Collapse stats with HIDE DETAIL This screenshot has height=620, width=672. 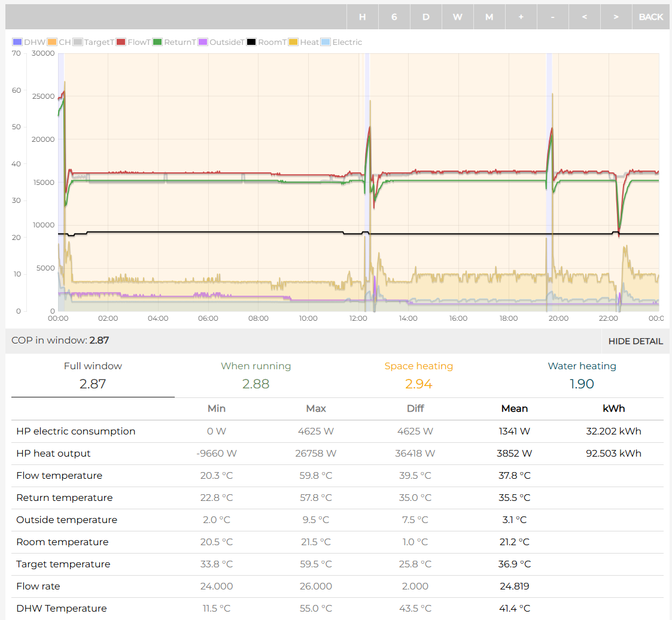pos(635,341)
